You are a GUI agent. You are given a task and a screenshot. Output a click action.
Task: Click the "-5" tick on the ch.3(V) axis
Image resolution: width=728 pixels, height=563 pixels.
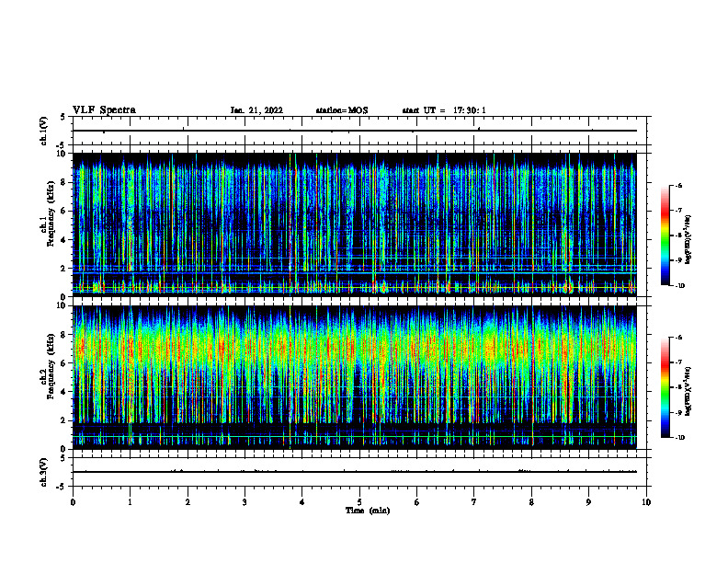coord(63,487)
